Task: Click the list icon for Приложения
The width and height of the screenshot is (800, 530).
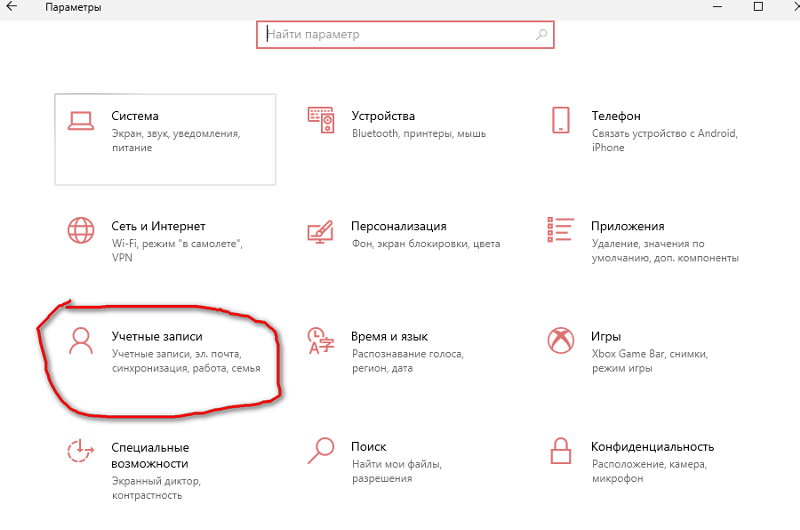Action: pyautogui.click(x=560, y=229)
